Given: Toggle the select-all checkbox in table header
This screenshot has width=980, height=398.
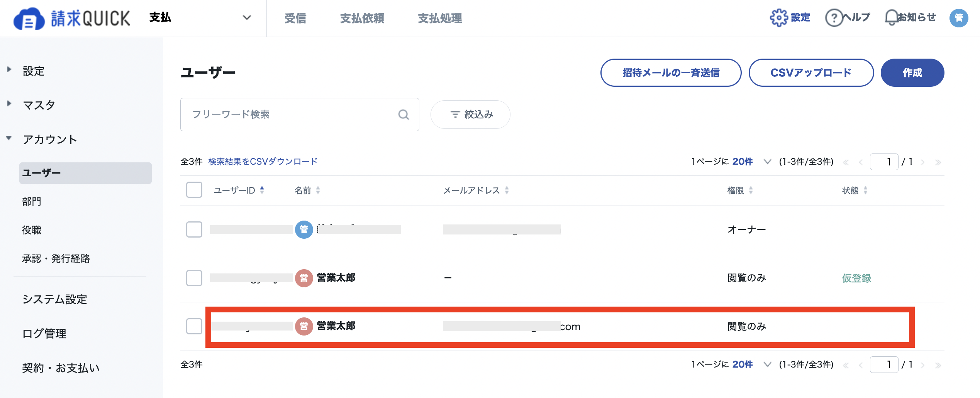Looking at the screenshot, I should point(194,190).
